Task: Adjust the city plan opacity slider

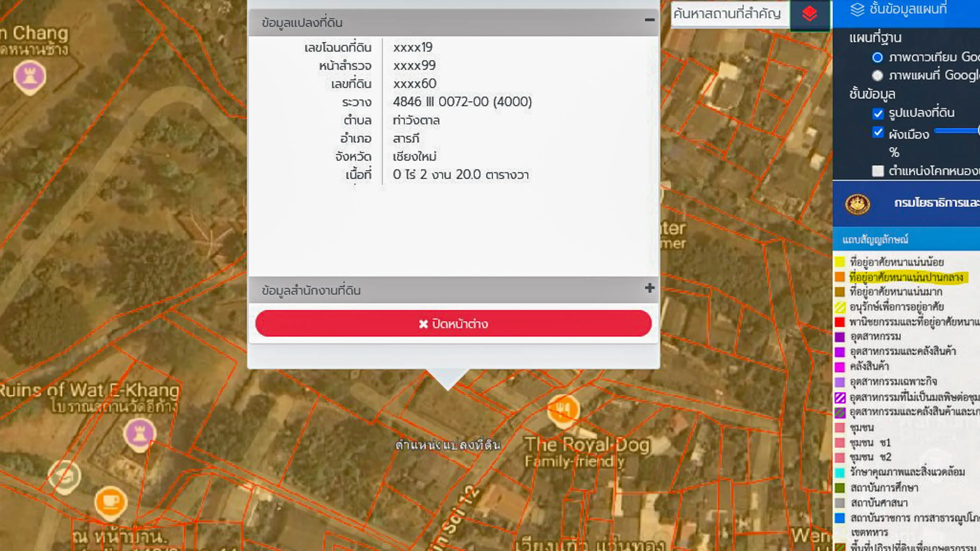Action: [957, 131]
